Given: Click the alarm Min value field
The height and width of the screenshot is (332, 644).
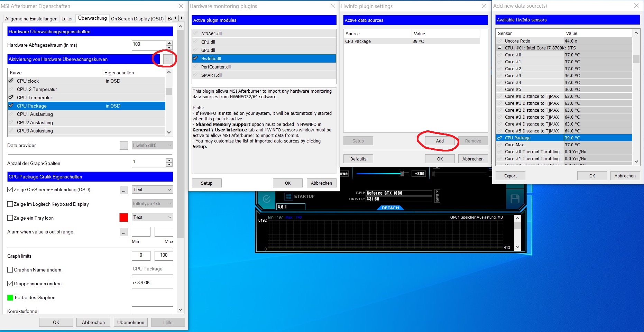Looking at the screenshot, I should (141, 232).
